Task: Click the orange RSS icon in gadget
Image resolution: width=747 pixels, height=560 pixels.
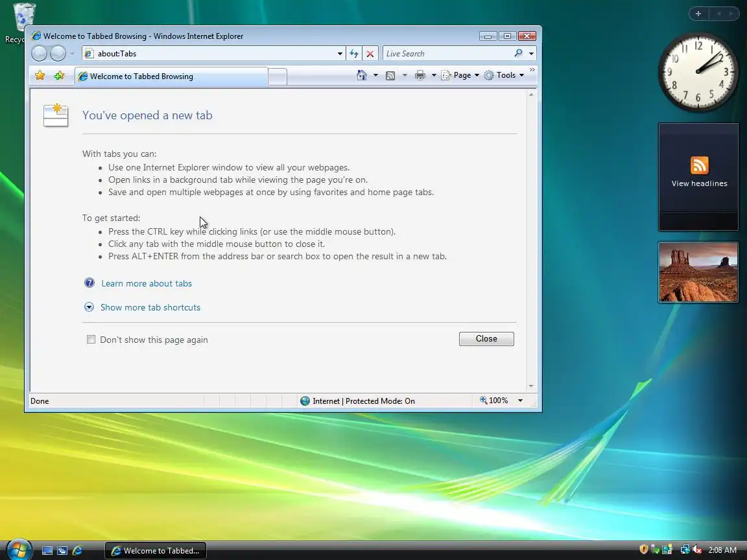Action: click(x=700, y=165)
